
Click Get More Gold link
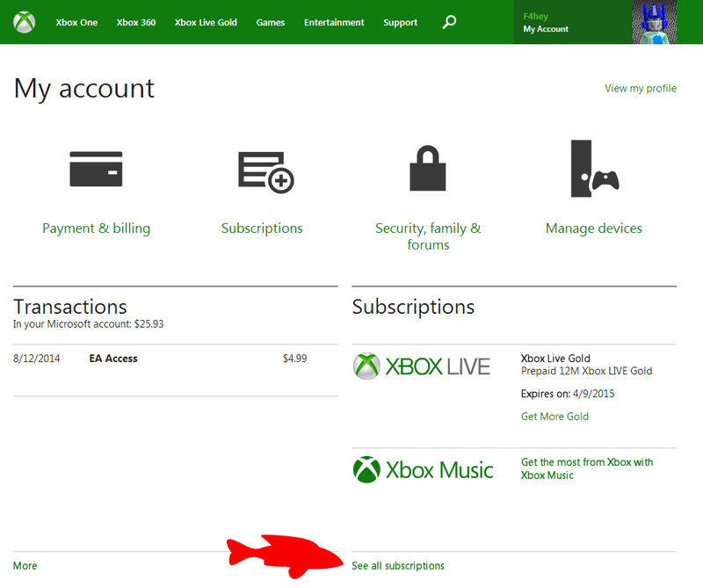pyautogui.click(x=554, y=417)
